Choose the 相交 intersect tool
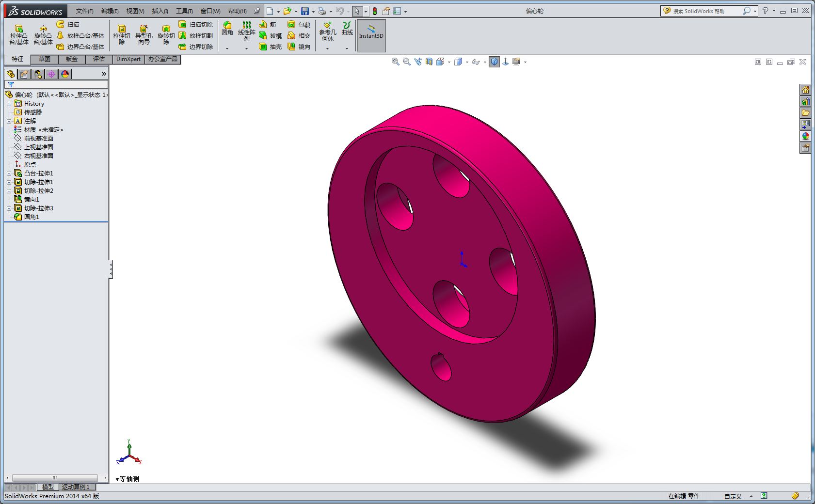Viewport: 815px width, 504px height. click(x=299, y=35)
